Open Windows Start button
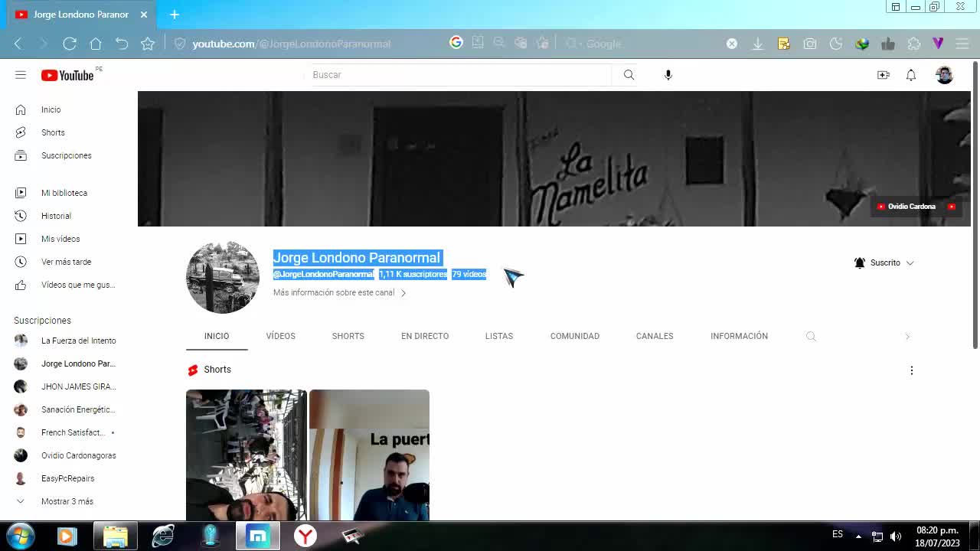 point(19,536)
